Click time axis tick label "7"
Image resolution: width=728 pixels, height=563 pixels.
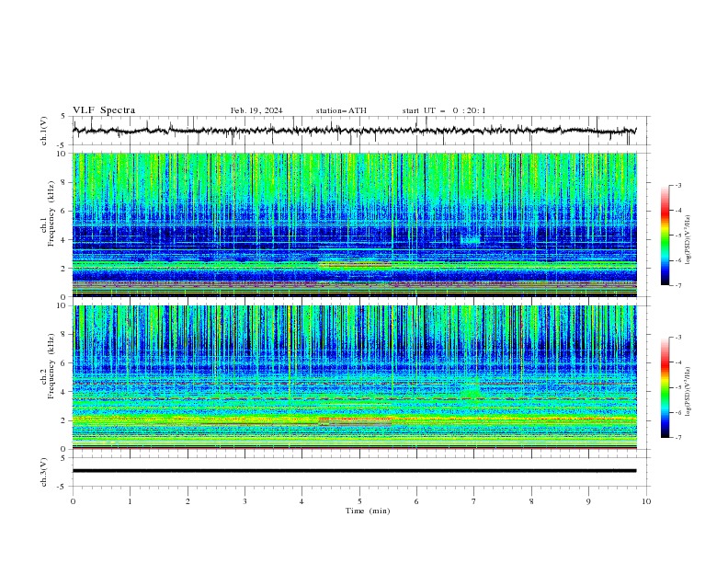pyautogui.click(x=474, y=501)
